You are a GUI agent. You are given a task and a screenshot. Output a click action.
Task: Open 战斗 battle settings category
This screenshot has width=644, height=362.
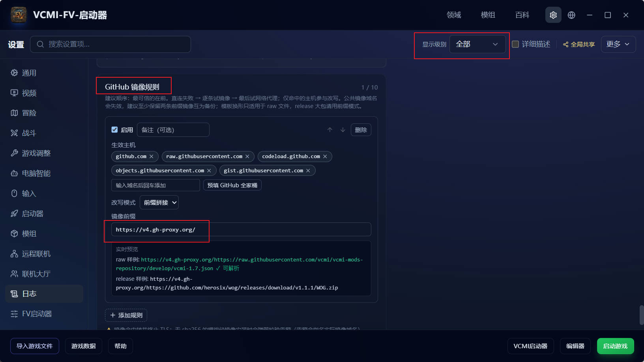[x=44, y=133]
